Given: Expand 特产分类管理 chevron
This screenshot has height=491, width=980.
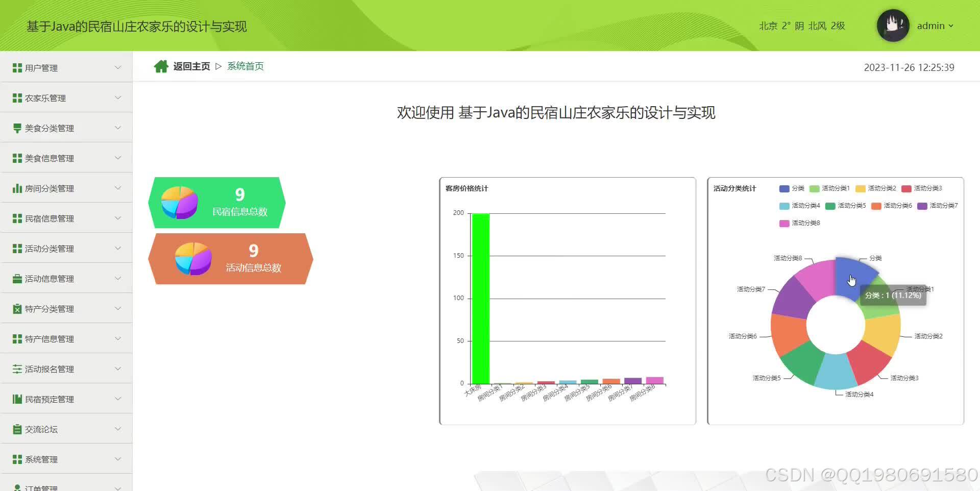Looking at the screenshot, I should tap(118, 308).
